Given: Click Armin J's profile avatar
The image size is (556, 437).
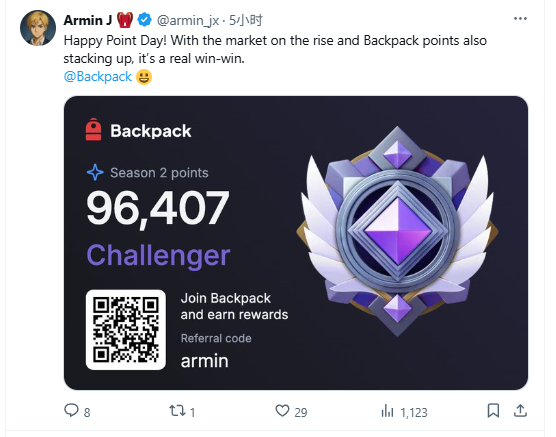Looking at the screenshot, I should tap(38, 28).
